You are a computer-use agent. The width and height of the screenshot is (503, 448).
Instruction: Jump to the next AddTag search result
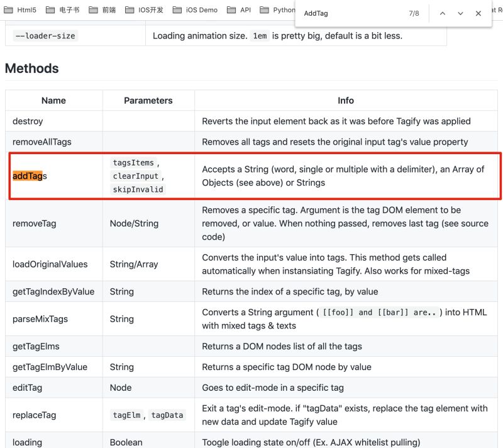coord(460,13)
